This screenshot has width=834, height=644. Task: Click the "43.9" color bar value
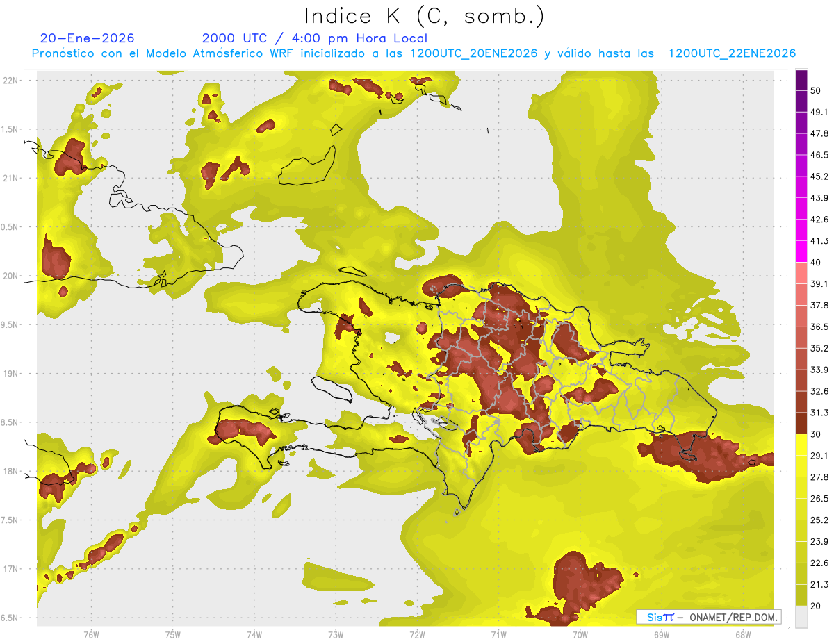coord(819,198)
